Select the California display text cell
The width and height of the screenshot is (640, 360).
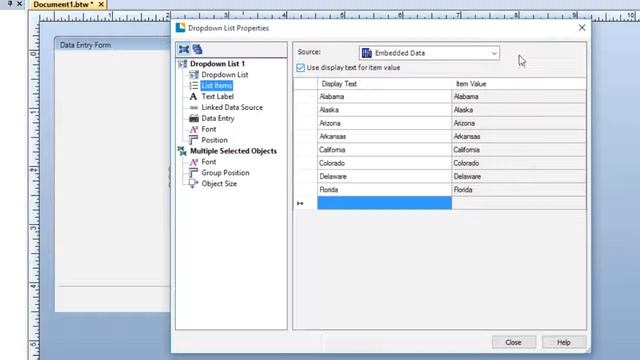click(x=384, y=150)
